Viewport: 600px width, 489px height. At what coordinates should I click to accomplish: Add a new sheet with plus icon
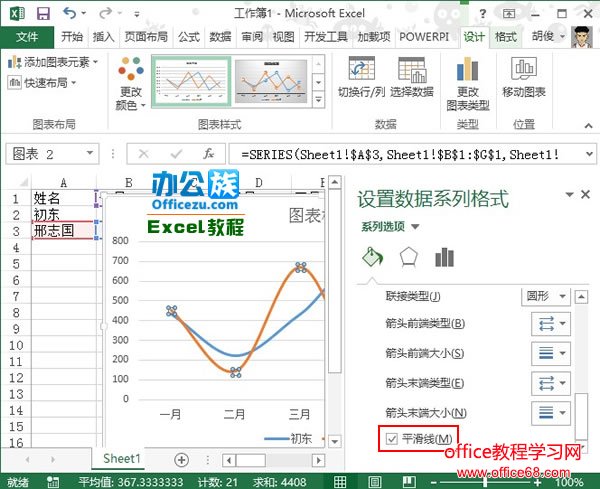point(182,460)
